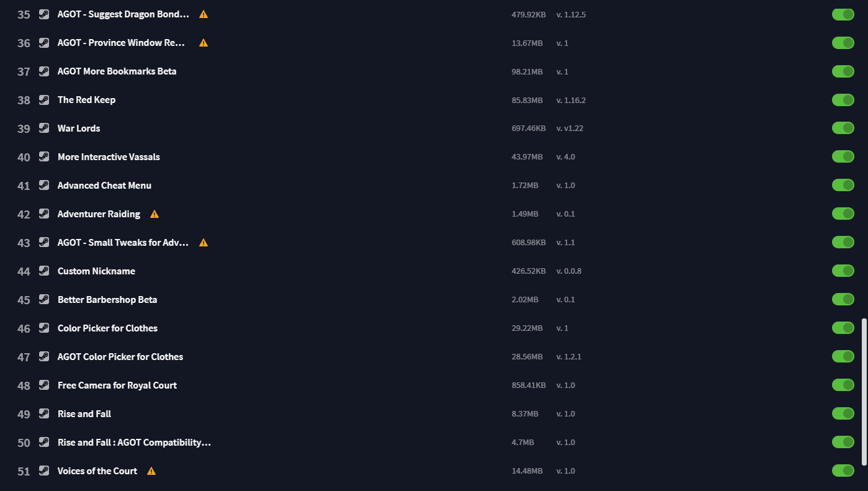Click the mod list vertical scrollbar
This screenshot has height=491, width=868.
(864, 392)
